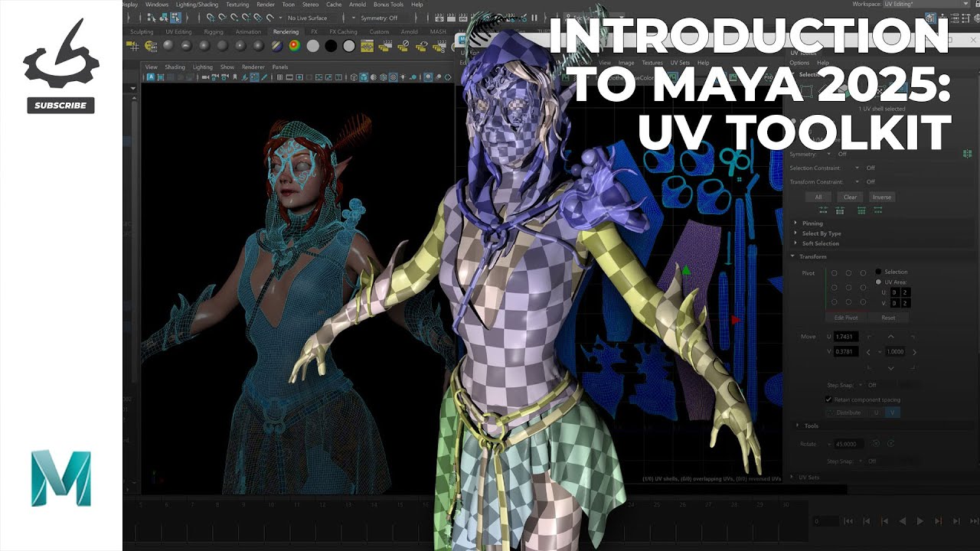Enable smooth shaded cube in panel toolbar

(364, 77)
